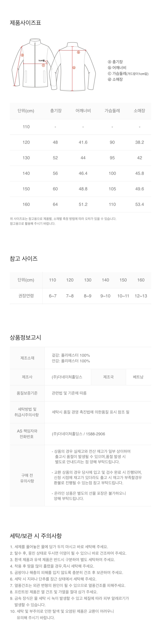The height and width of the screenshot is (644, 161).
Task: Select the 160 size row label
Action: point(26,204)
